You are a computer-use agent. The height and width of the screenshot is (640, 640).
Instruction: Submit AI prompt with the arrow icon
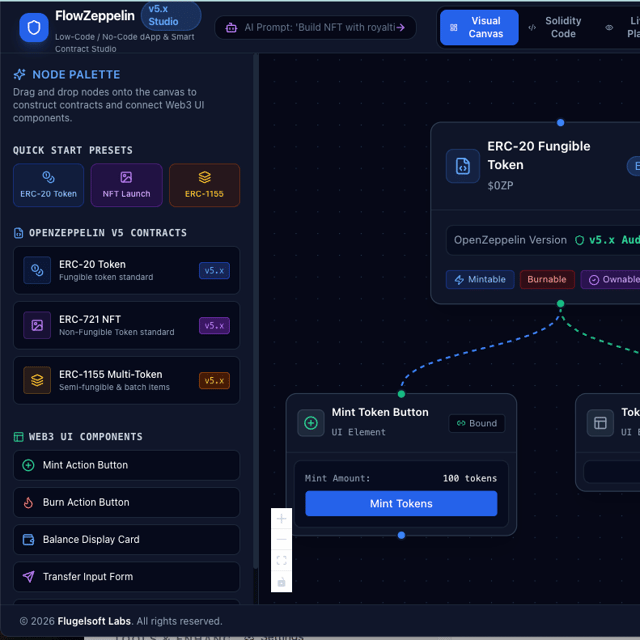tap(401, 27)
